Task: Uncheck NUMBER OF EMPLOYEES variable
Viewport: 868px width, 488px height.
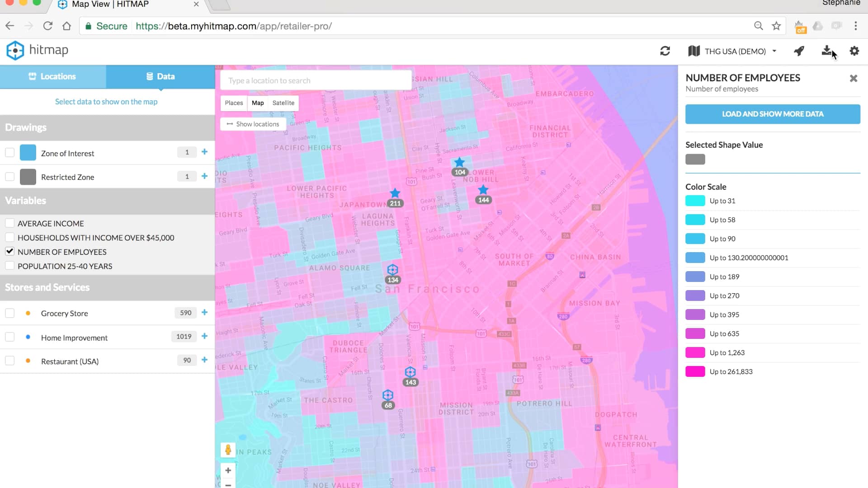Action: [x=9, y=252]
